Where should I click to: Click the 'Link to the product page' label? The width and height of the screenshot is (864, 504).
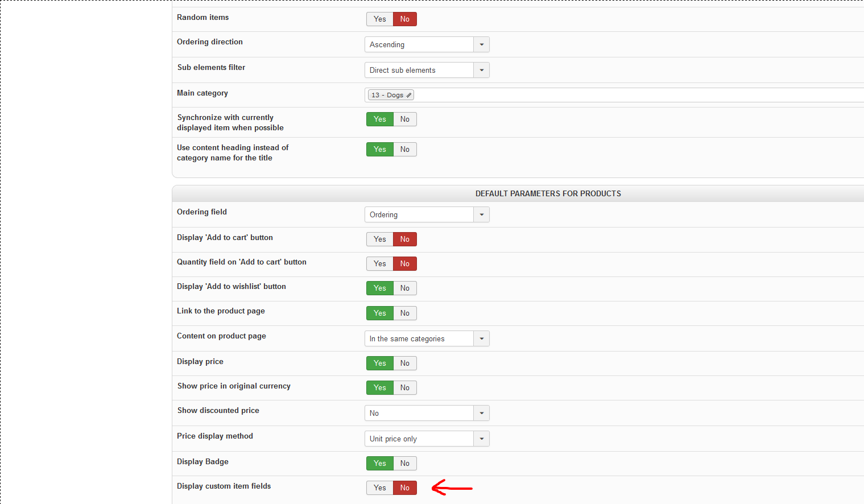pyautogui.click(x=221, y=311)
